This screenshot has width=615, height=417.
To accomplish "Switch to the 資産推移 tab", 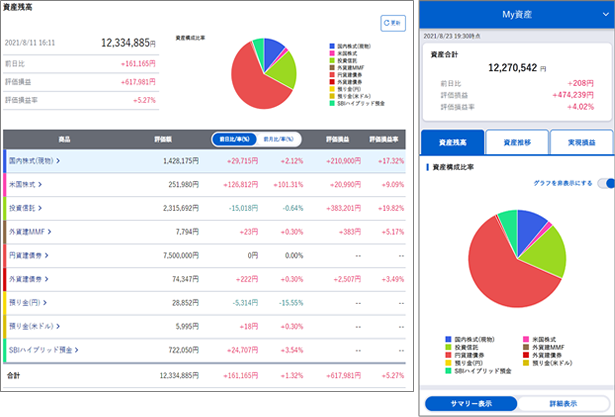I will [516, 143].
